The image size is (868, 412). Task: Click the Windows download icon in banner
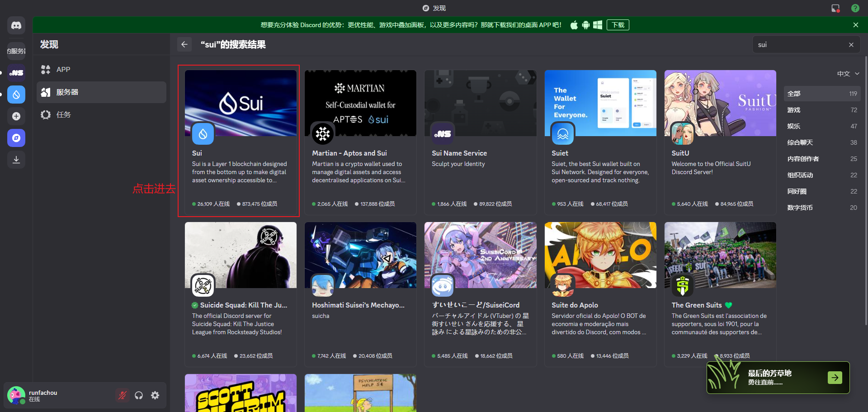click(598, 25)
